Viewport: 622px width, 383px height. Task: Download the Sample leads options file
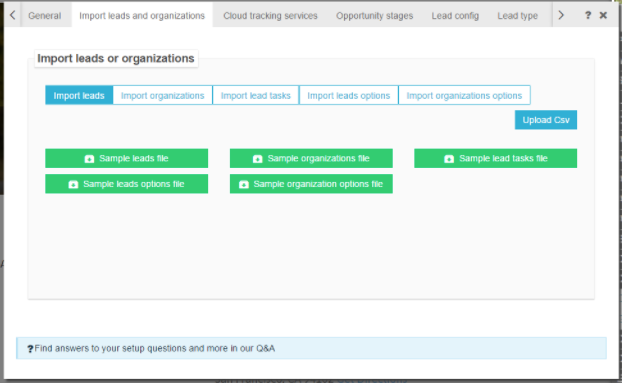point(127,184)
